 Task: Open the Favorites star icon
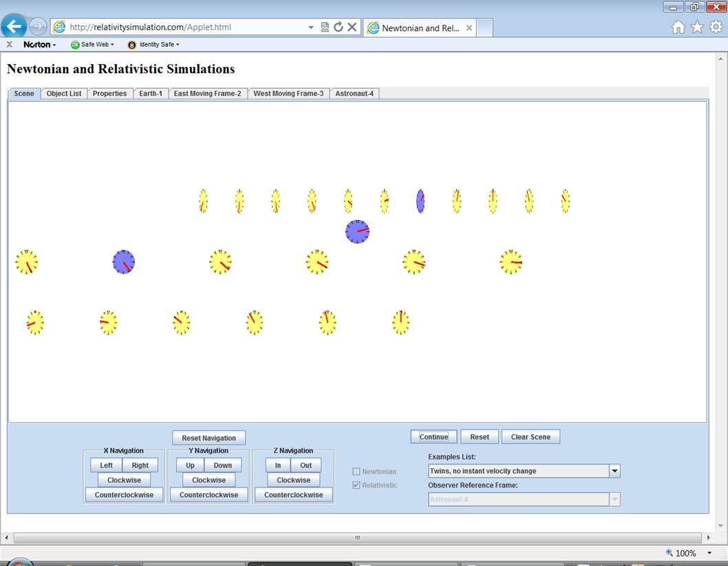[x=697, y=27]
